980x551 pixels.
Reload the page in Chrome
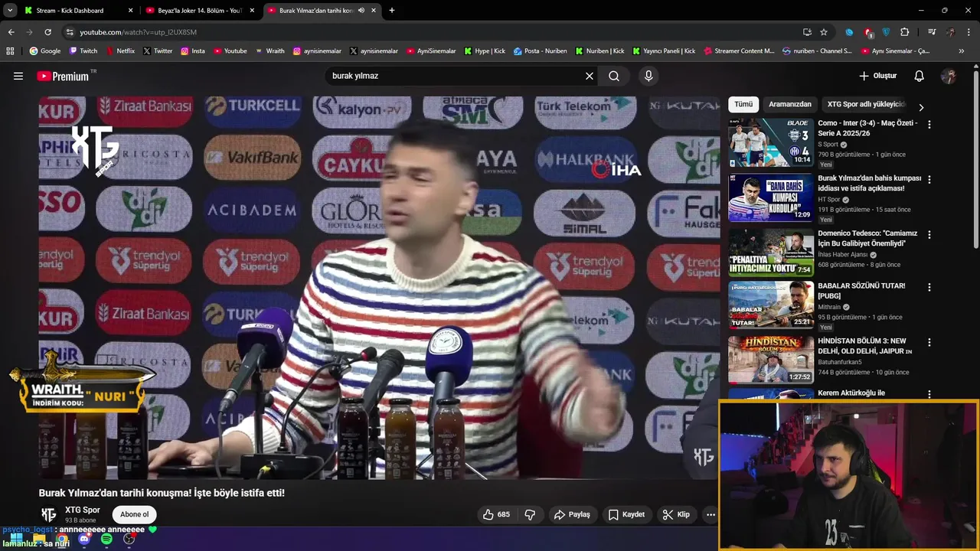coord(47,32)
